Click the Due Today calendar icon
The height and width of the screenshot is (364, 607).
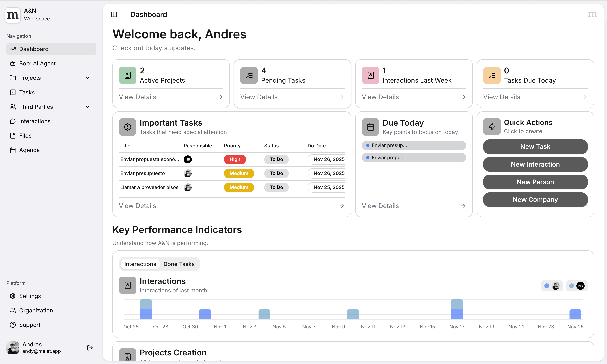pyautogui.click(x=370, y=127)
